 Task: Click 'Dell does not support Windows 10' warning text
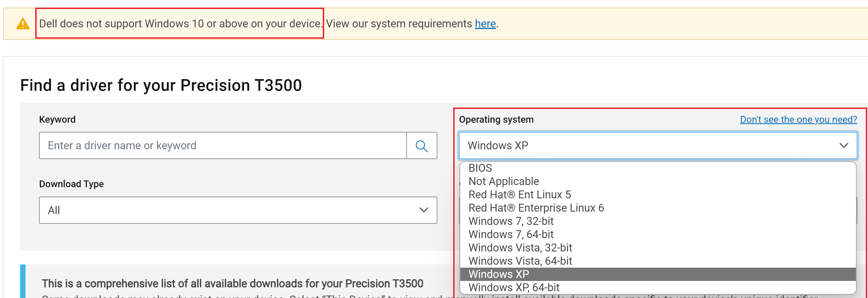coord(180,24)
